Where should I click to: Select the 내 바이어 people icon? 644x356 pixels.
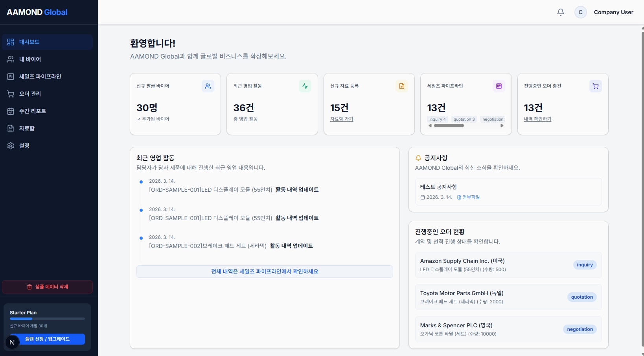click(x=10, y=59)
